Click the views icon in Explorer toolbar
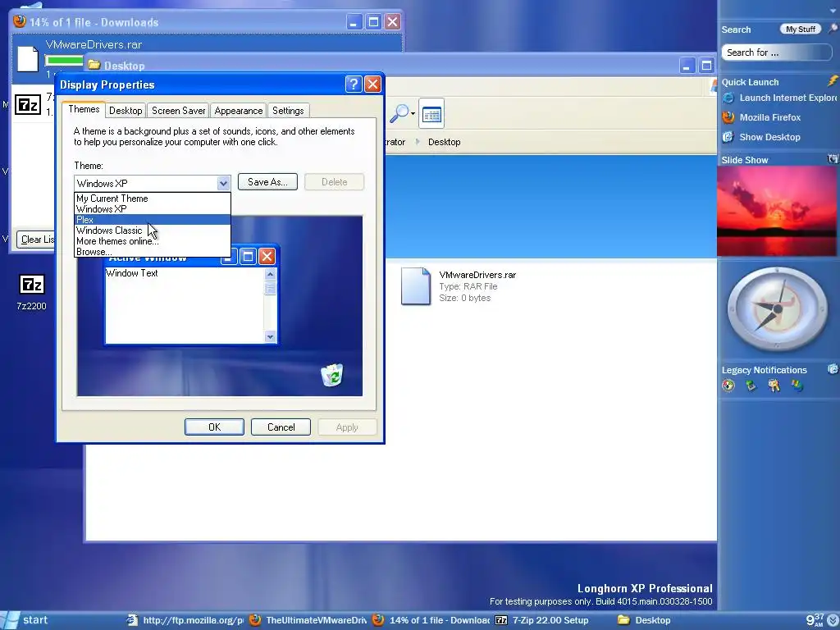This screenshot has width=840, height=630. point(431,114)
